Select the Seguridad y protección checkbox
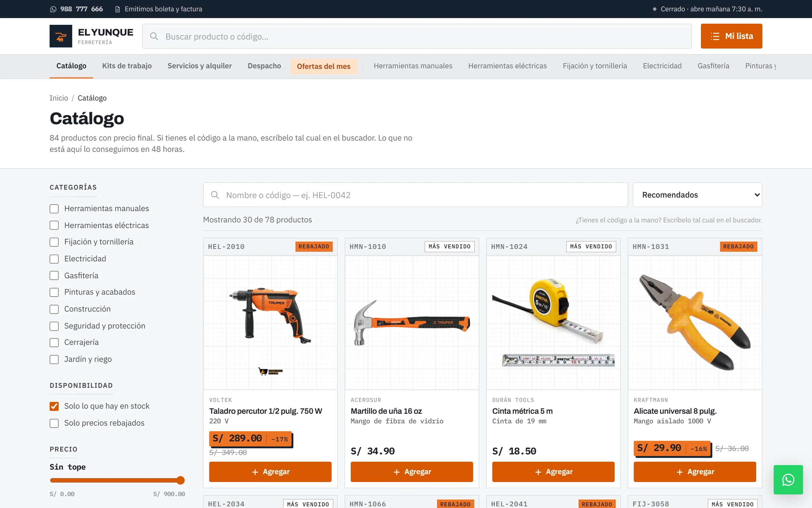The image size is (812, 508). click(x=54, y=326)
